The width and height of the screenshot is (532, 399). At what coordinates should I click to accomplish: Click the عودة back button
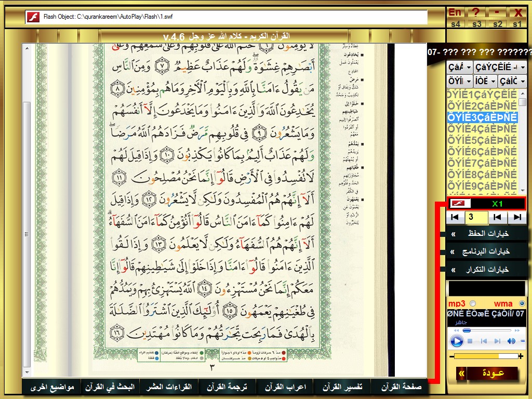(x=492, y=373)
